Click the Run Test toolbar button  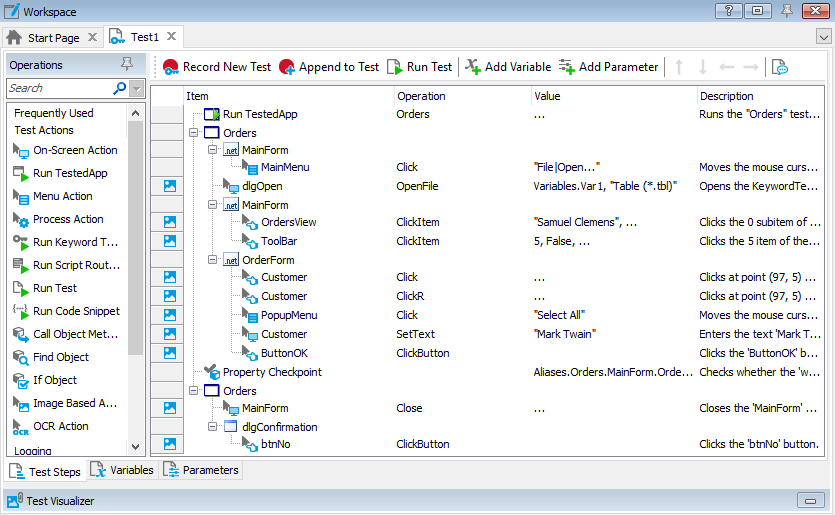click(420, 67)
